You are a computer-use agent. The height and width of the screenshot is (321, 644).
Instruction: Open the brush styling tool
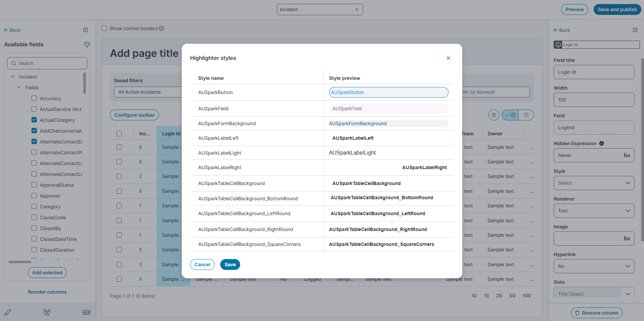coord(7,312)
